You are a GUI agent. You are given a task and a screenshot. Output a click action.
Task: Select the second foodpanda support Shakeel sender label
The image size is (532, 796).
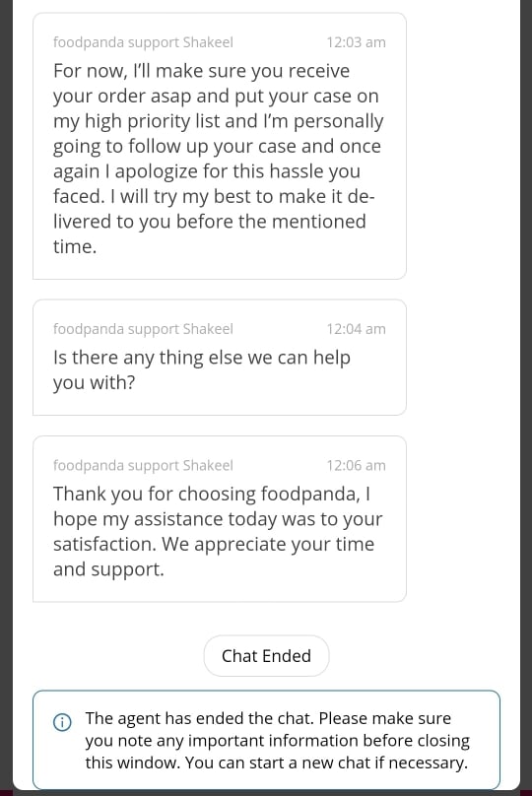143,329
